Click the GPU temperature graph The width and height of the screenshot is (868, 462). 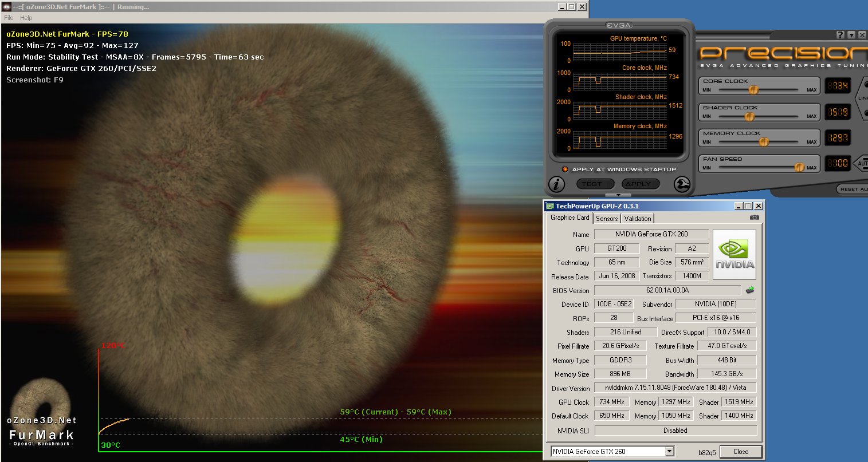pyautogui.click(x=619, y=52)
